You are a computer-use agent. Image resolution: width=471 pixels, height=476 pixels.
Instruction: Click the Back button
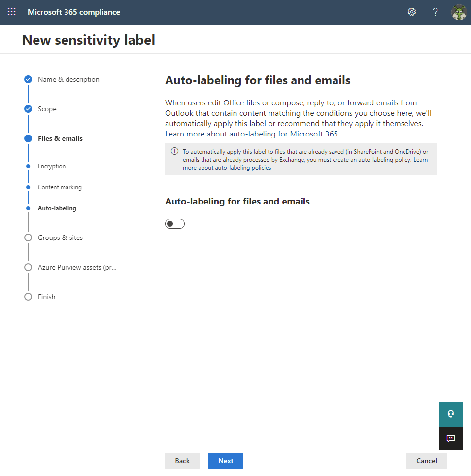click(x=182, y=461)
